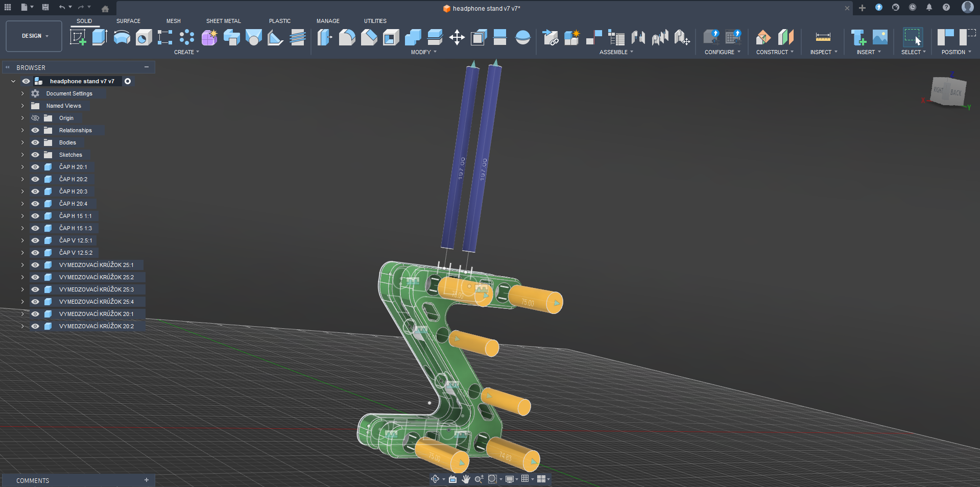
Task: Click the ViewCube BACK face
Action: [x=955, y=92]
